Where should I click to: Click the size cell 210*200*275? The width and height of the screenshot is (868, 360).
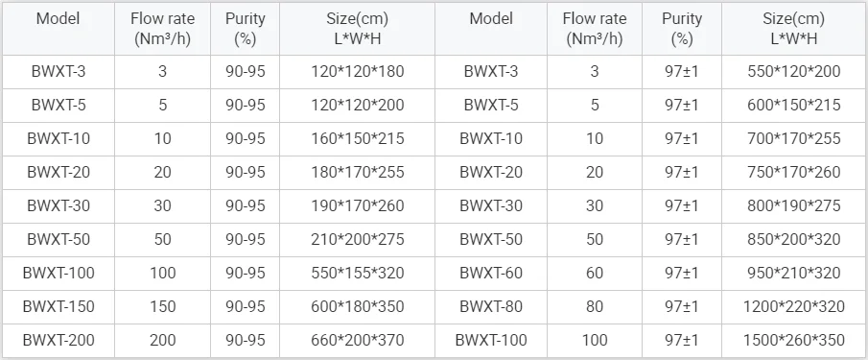coord(357,239)
